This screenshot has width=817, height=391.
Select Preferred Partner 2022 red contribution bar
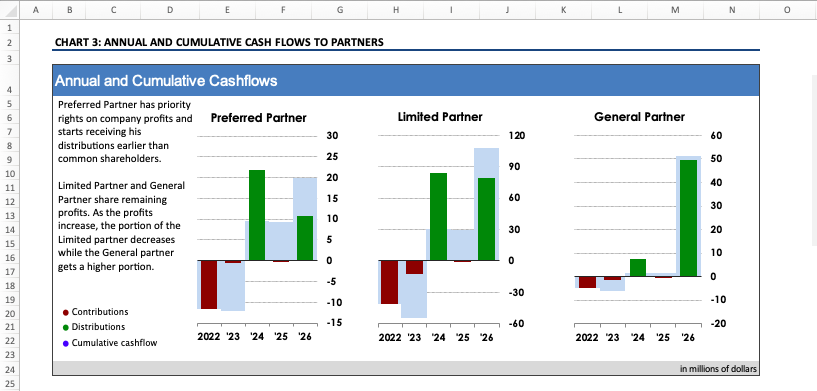(x=209, y=285)
